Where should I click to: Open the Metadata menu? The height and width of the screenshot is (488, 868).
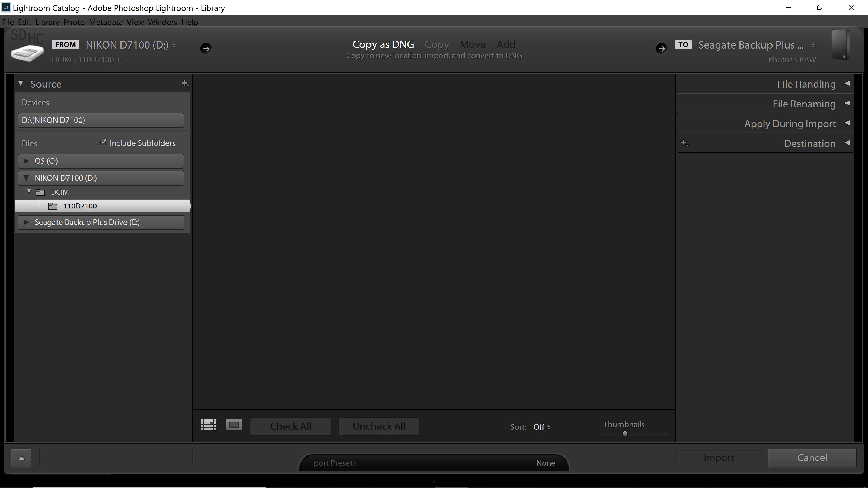(x=106, y=22)
